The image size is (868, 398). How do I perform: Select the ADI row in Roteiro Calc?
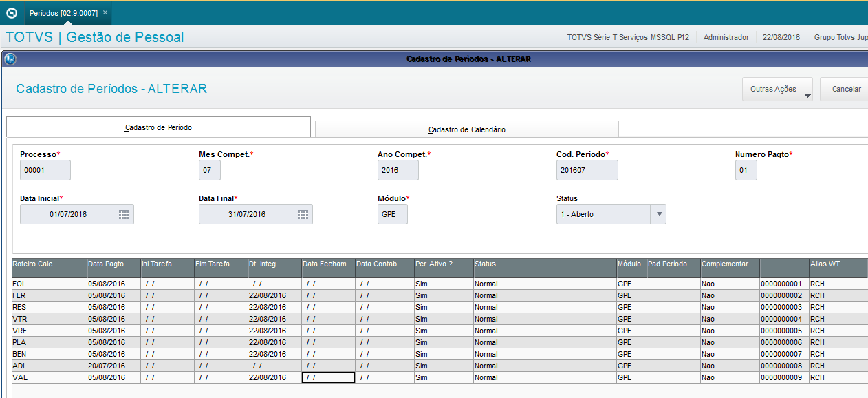[50, 366]
